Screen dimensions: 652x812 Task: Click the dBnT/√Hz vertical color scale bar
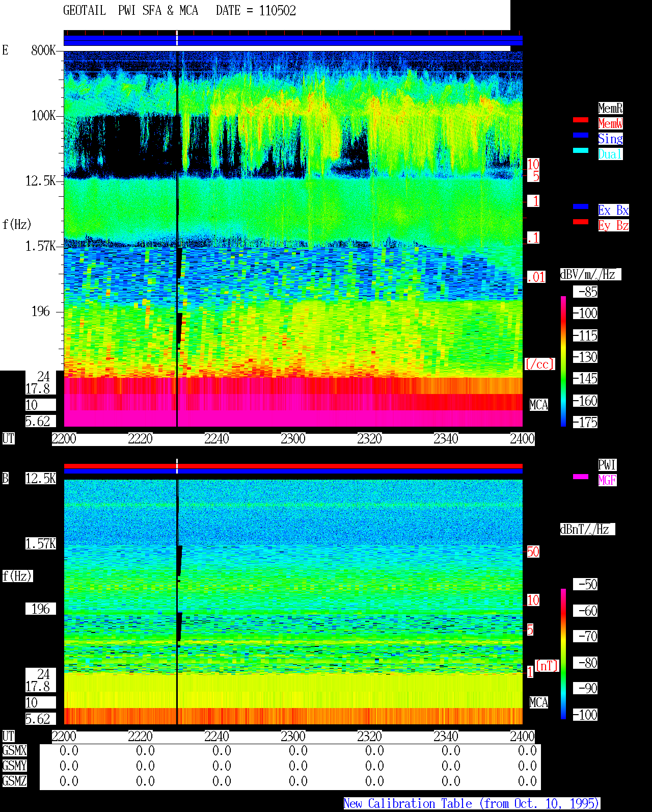(563, 654)
